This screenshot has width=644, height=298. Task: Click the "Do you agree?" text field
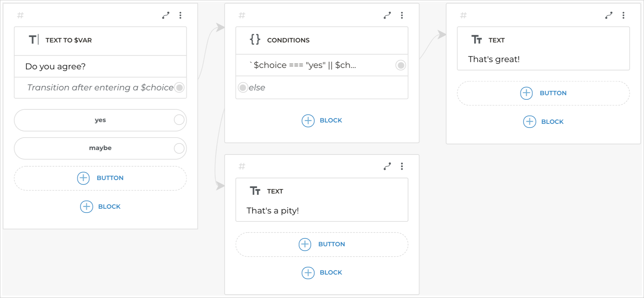[x=100, y=66]
